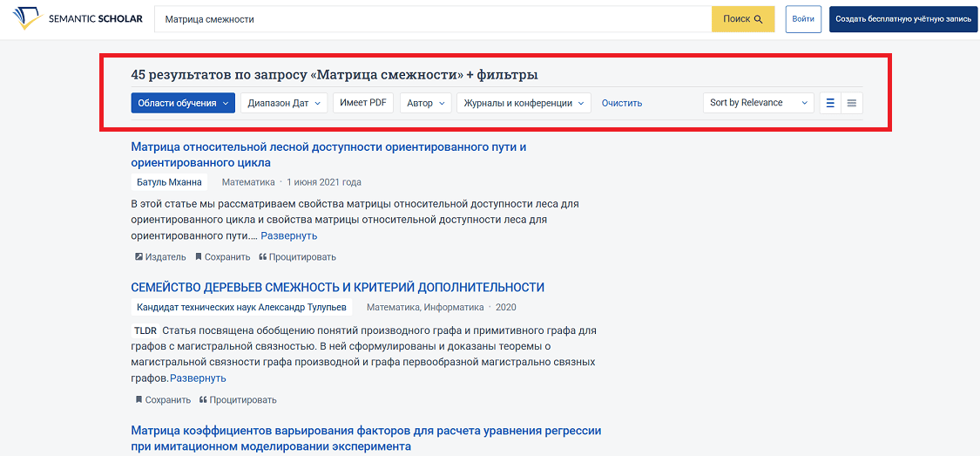Click the 'Математика, Информатика' field label
This screenshot has width=980, height=456.
[x=425, y=307]
